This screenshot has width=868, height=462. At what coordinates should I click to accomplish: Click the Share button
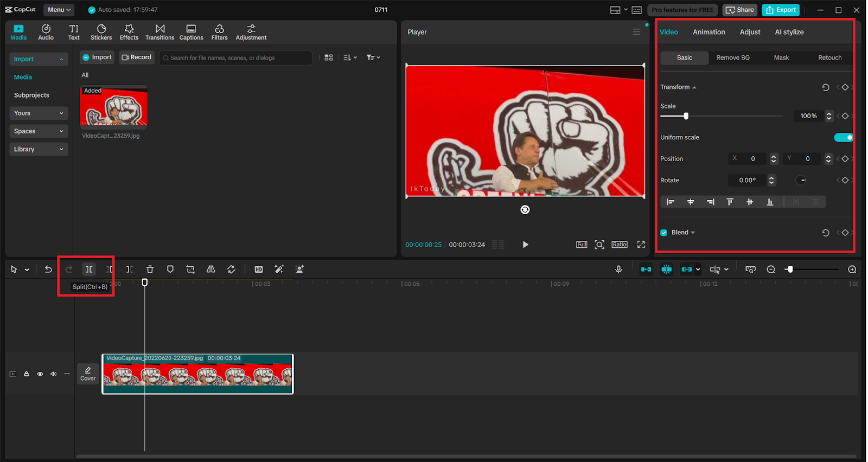pyautogui.click(x=739, y=10)
